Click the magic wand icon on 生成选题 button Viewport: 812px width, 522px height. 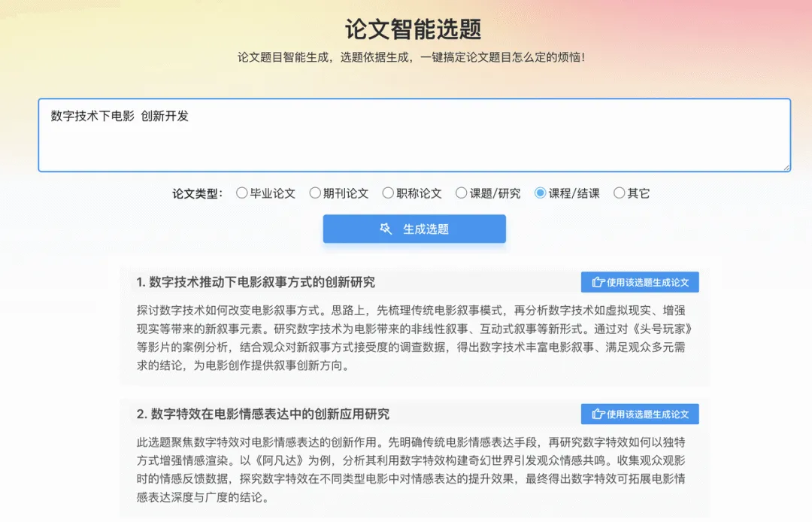click(385, 229)
